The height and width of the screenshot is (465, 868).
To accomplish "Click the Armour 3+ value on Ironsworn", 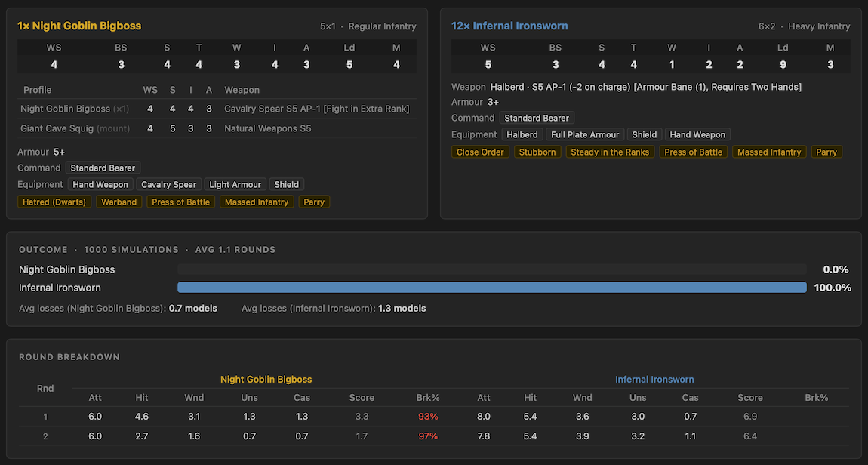I will point(492,102).
